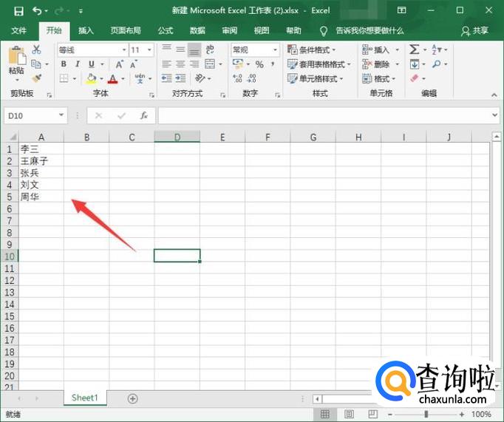Click the 条件格式 button

(314, 50)
